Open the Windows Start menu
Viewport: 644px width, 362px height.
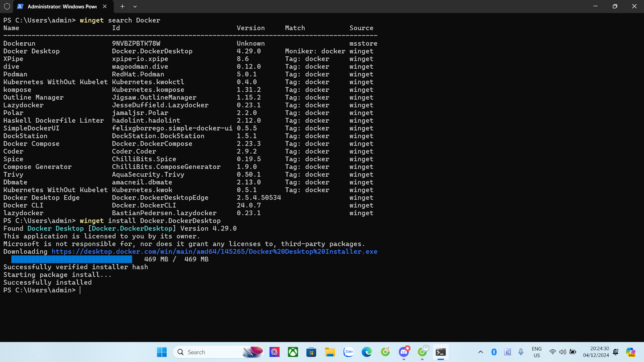coord(162,352)
